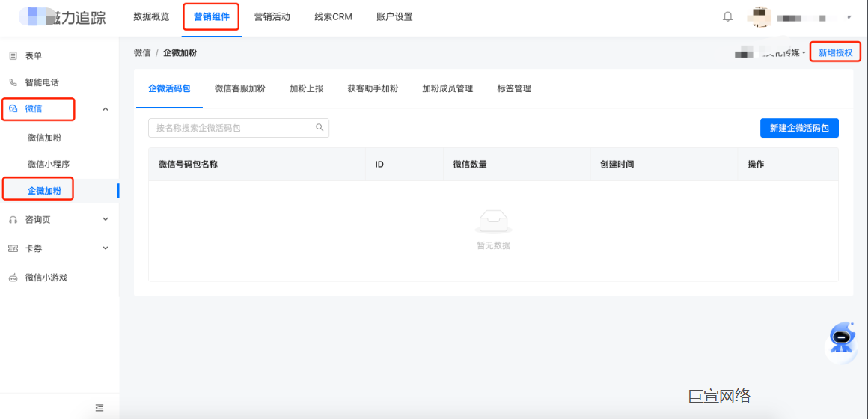
Task: Switch to 加粉上报 tab
Action: coord(306,88)
